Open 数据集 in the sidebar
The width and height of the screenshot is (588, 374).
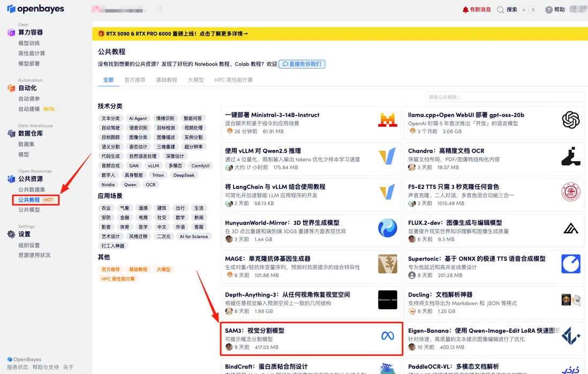point(26,144)
